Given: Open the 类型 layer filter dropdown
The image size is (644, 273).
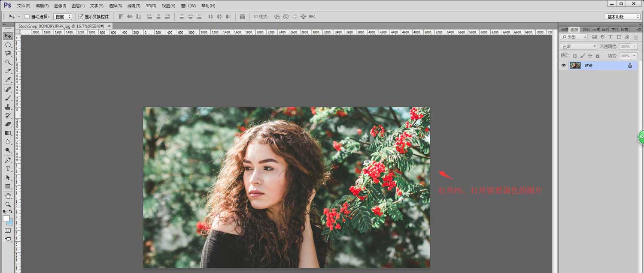Looking at the screenshot, I should pos(574,37).
